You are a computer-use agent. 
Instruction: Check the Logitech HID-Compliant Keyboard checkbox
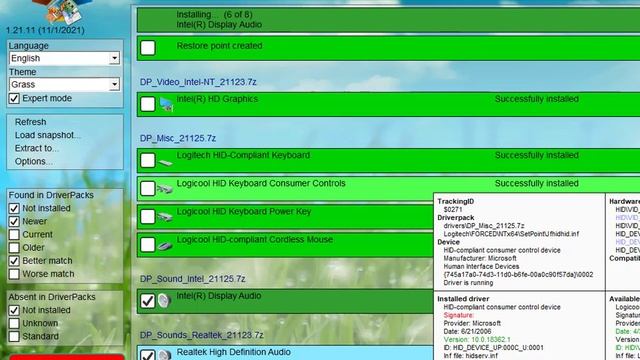tap(148, 160)
